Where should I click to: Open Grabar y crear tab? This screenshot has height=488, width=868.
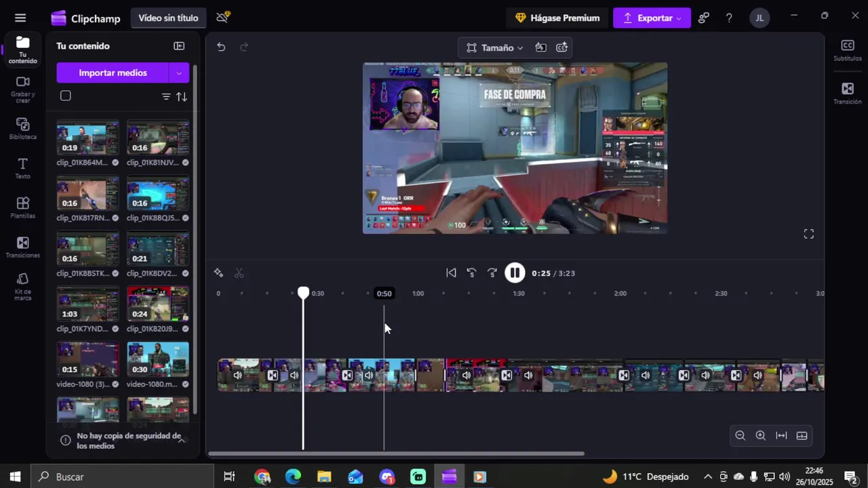[23, 89]
